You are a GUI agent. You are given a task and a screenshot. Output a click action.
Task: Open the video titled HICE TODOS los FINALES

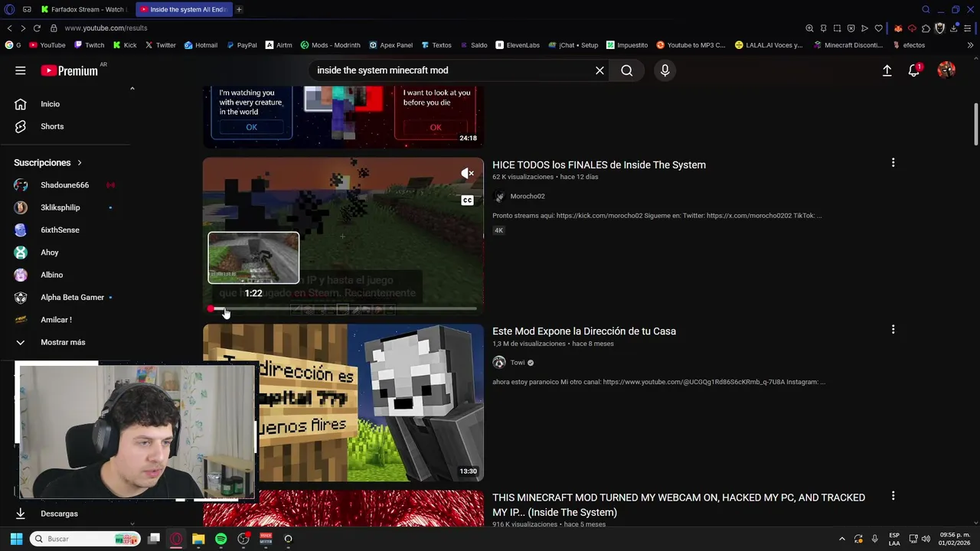599,165
